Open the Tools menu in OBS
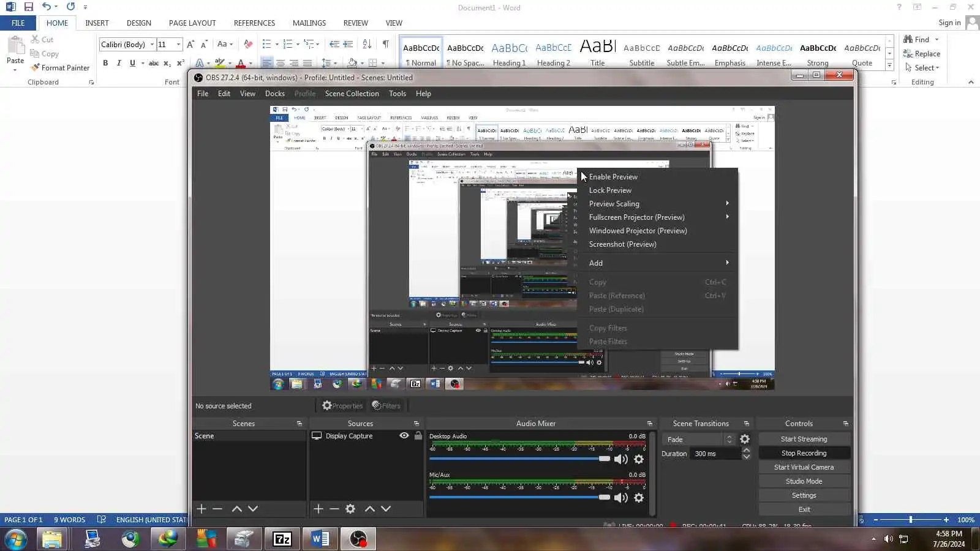Screen dimensions: 980x551 [x=398, y=94]
